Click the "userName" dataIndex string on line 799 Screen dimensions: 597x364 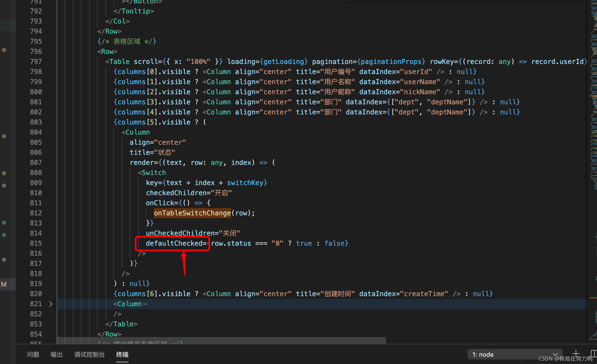pyautogui.click(x=420, y=82)
